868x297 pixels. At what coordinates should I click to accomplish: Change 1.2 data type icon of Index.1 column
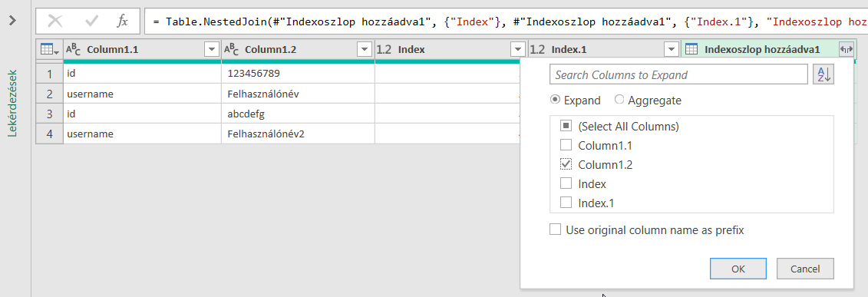click(538, 49)
